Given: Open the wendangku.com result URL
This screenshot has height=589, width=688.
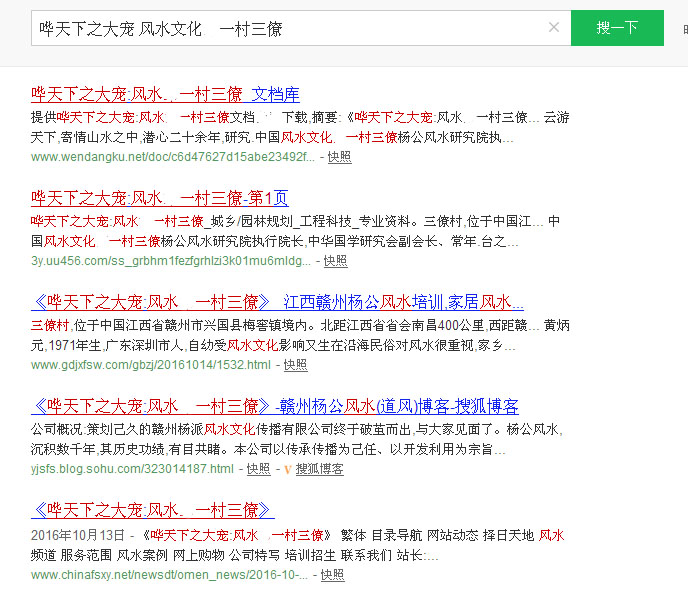Looking at the screenshot, I should click(x=172, y=157).
